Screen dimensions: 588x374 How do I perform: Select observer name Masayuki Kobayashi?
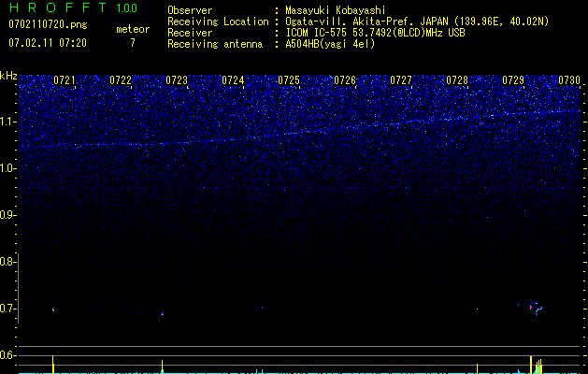coord(336,10)
